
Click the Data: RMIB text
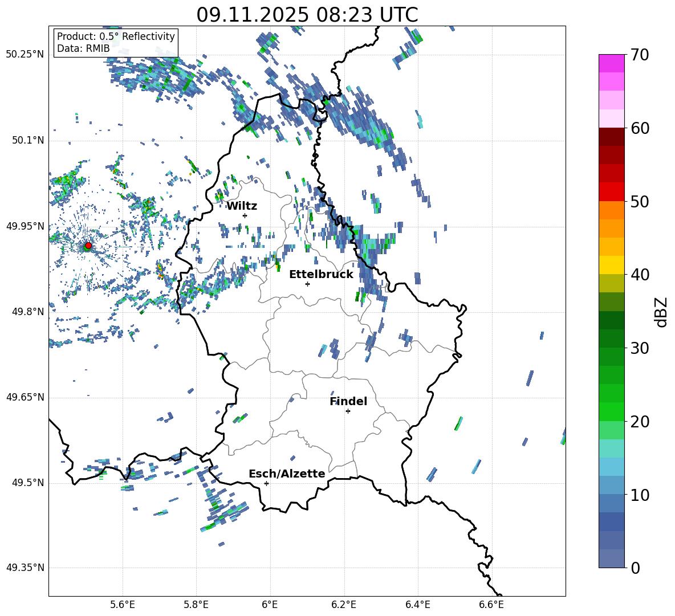click(83, 48)
